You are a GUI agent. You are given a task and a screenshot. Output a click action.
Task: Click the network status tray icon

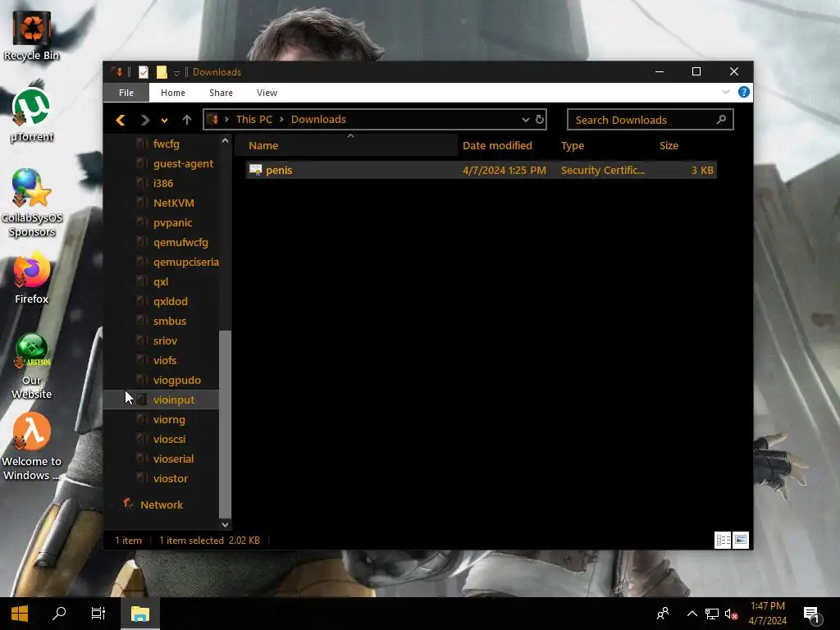point(712,614)
